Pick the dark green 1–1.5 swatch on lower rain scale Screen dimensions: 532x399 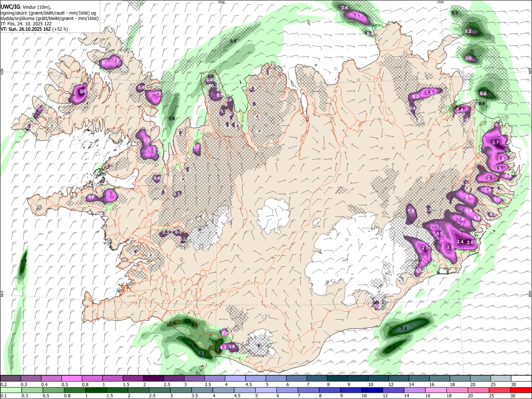(x=95, y=390)
